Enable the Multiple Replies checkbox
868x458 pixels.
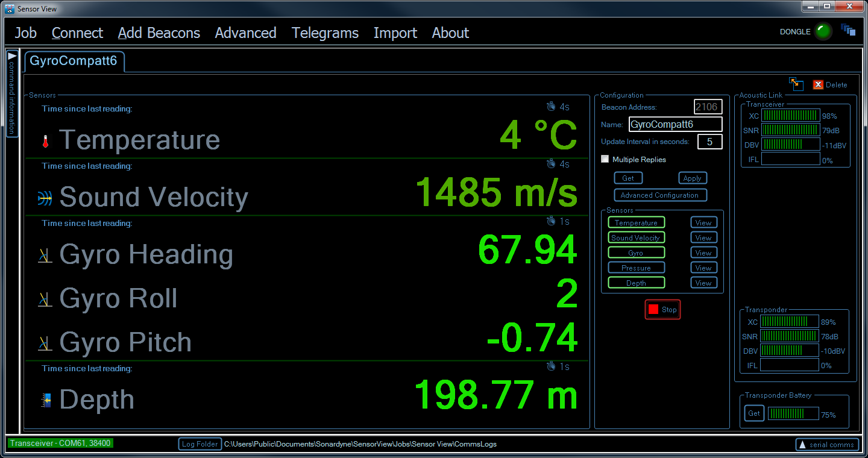605,158
